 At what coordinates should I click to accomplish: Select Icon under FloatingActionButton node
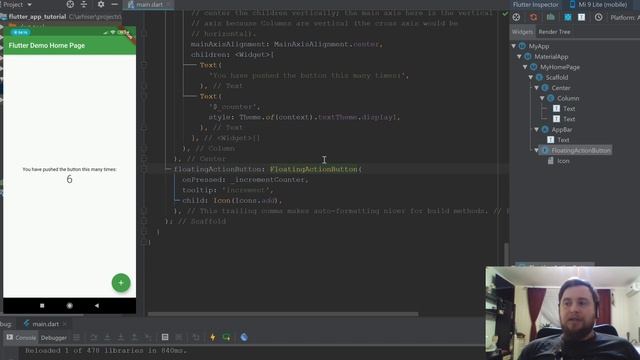click(x=563, y=161)
